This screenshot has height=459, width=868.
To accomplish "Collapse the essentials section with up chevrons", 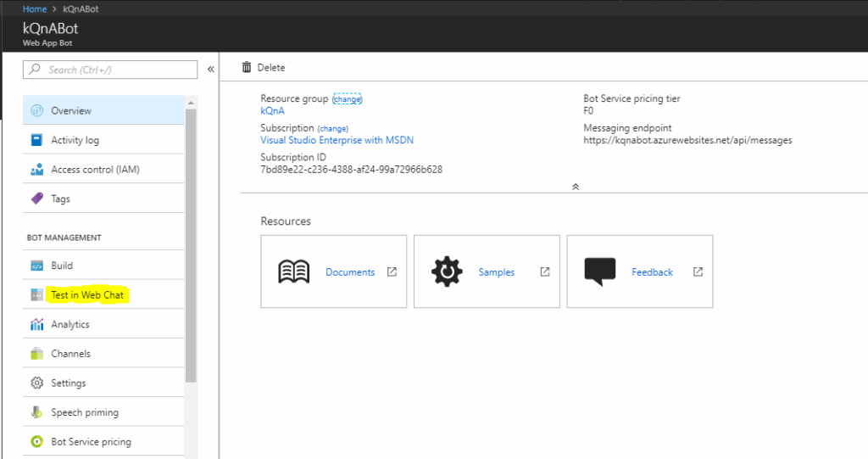I will [576, 187].
